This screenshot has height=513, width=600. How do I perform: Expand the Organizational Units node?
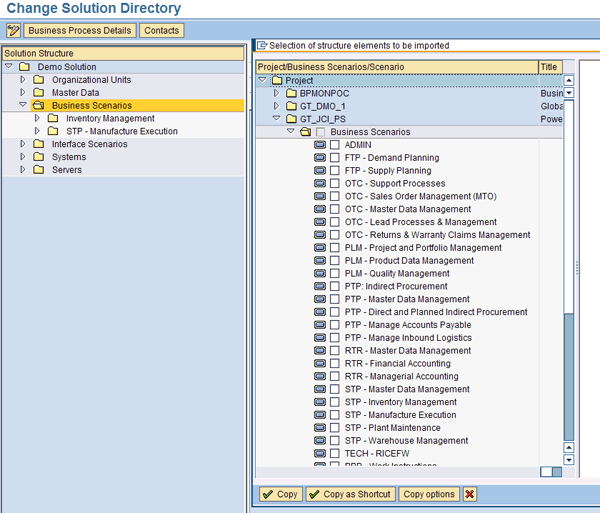pos(24,80)
